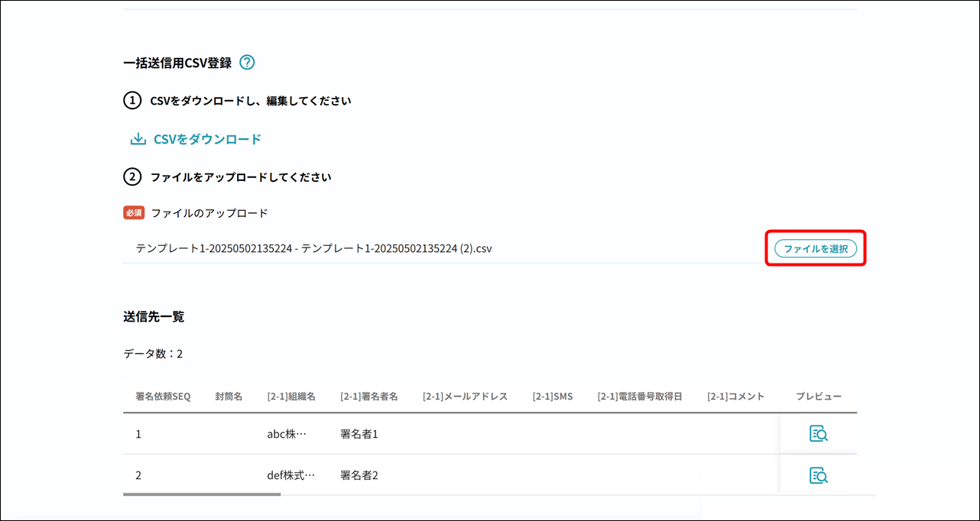The image size is (980, 521).
Task: Click the ファイルを選択 button
Action: tap(816, 248)
